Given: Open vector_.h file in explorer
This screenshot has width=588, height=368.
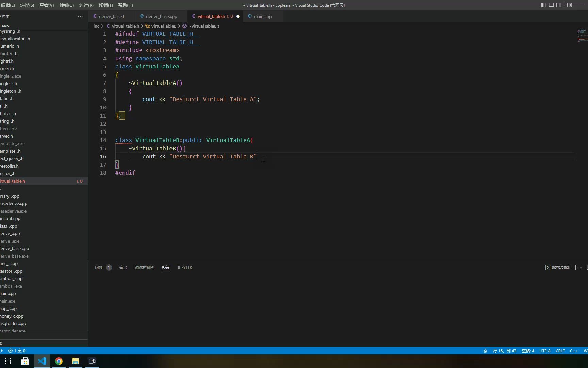Looking at the screenshot, I should pos(44,173).
